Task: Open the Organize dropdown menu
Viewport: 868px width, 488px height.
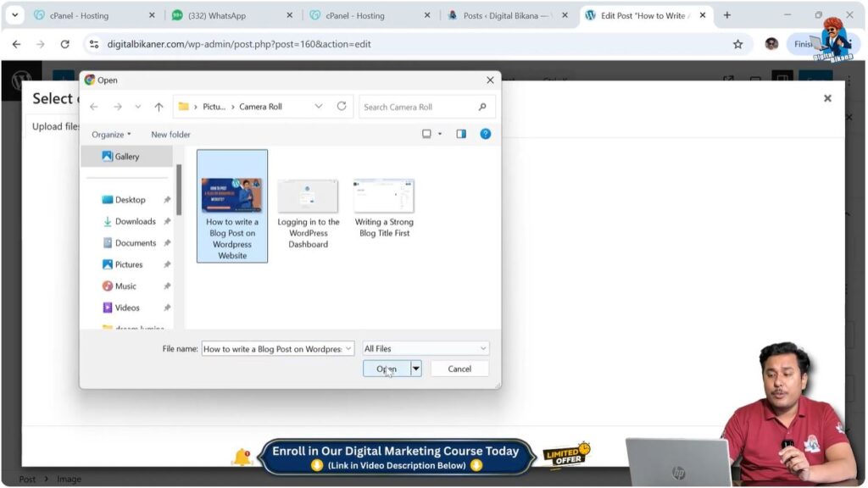Action: [111, 135]
